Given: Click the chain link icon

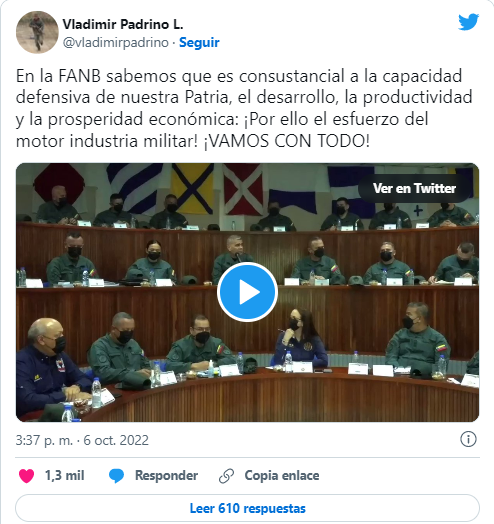Looking at the screenshot, I should click(x=226, y=476).
